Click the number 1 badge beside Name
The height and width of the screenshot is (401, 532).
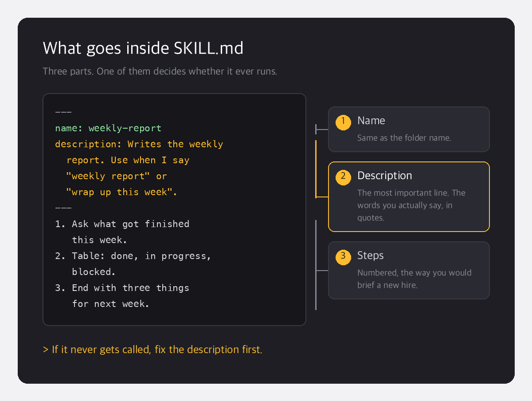(x=343, y=122)
